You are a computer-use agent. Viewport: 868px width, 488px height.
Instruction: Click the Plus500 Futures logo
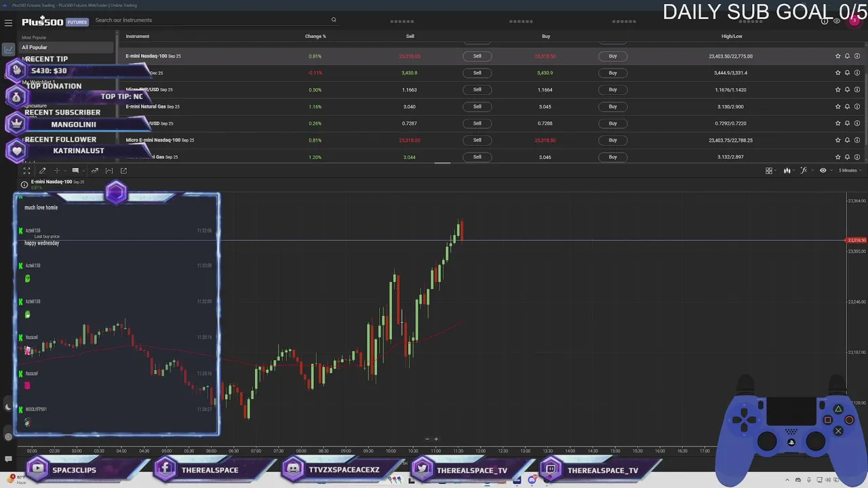coord(54,22)
